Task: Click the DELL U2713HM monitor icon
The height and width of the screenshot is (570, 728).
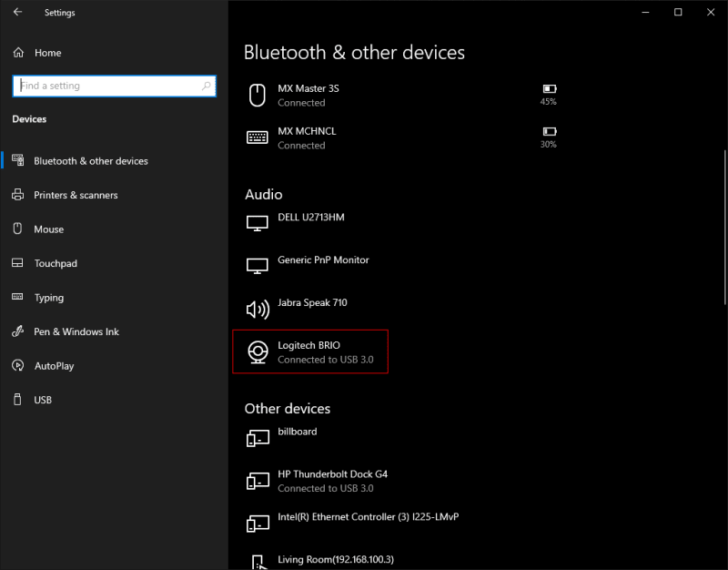Action: coord(258,223)
